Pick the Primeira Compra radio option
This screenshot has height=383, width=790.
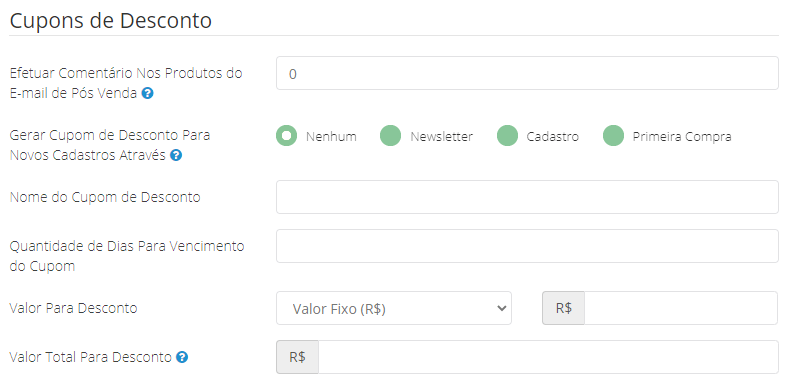[x=614, y=136]
